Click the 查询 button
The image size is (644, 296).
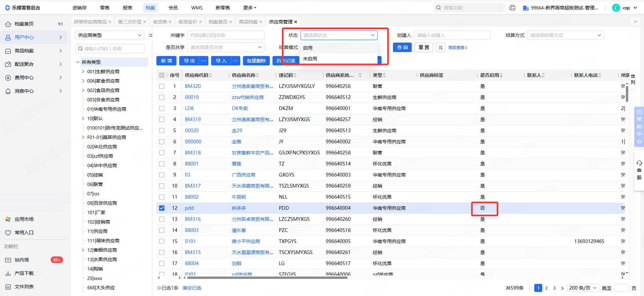(x=402, y=47)
